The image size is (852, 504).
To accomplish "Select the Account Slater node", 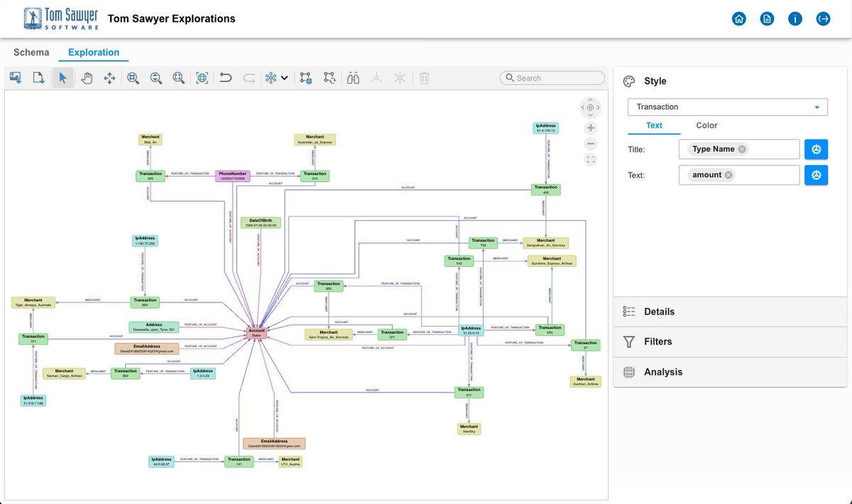I will [257, 334].
